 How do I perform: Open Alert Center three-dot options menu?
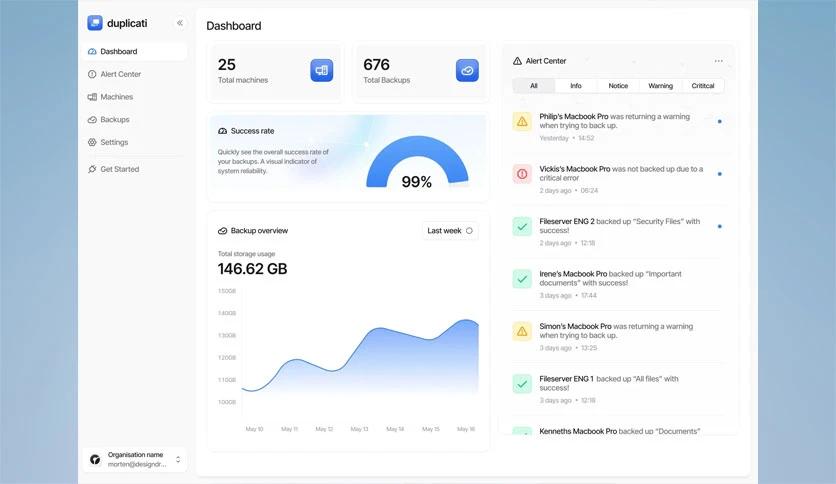tap(718, 61)
